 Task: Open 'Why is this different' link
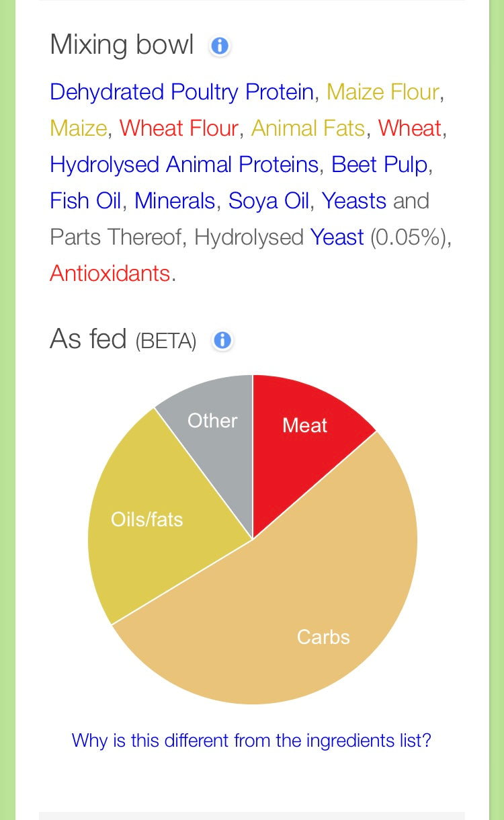click(251, 741)
